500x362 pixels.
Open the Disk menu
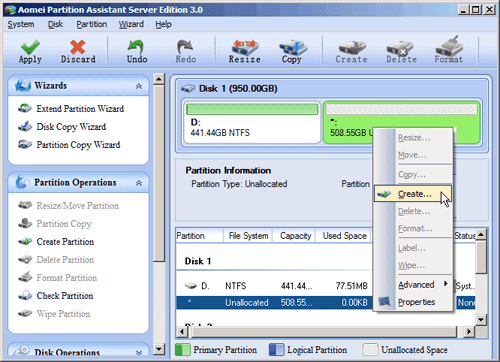coord(55,24)
